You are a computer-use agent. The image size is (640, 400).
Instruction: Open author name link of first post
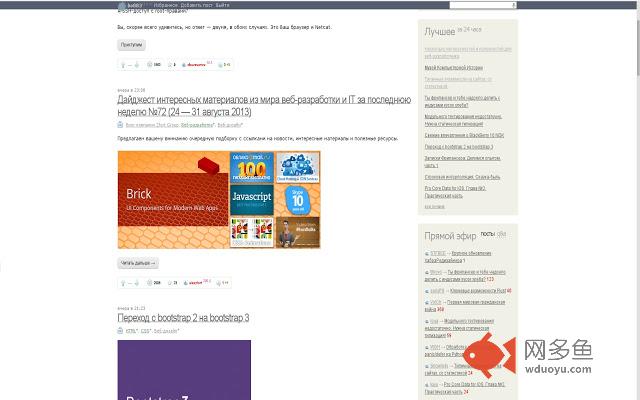(x=196, y=65)
